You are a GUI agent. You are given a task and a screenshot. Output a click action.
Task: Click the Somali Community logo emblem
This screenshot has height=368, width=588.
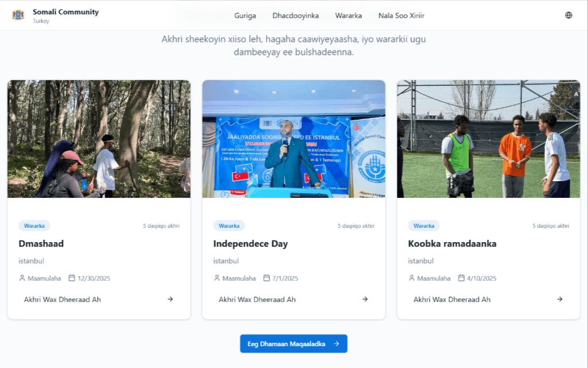click(x=18, y=15)
